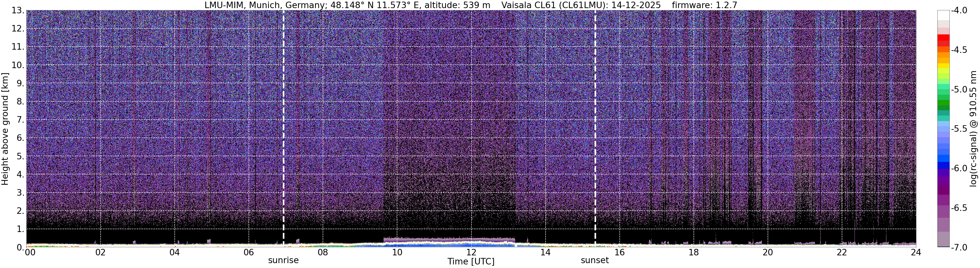Click the x-axis tick label '24'
Screen dimensions: 980x268
916,252
